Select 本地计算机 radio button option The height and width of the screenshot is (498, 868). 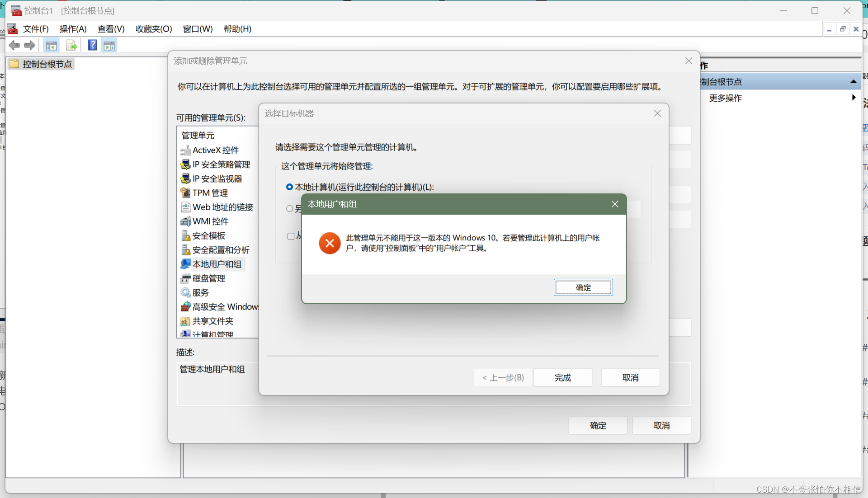coord(290,187)
